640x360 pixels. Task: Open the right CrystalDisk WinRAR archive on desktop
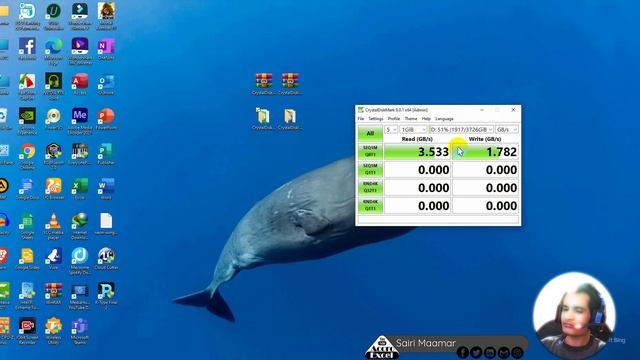point(290,84)
